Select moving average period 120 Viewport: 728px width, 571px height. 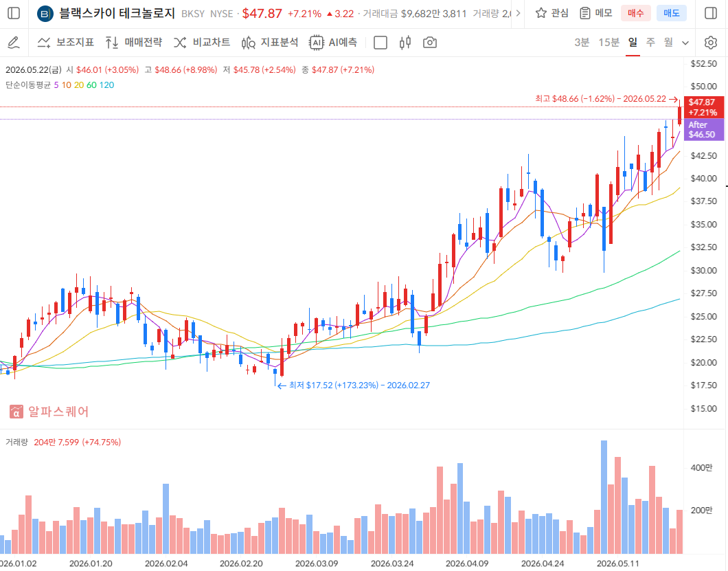click(x=106, y=85)
